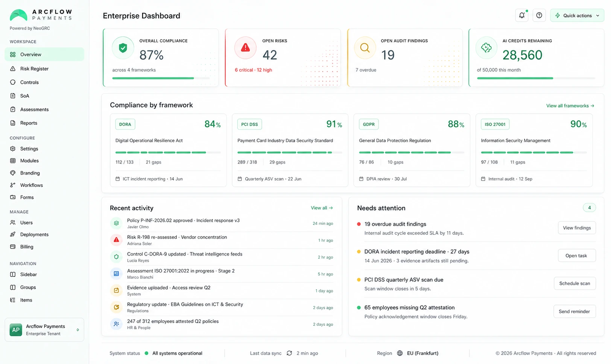Click View all in Recent activity
This screenshot has height=364, width=611.
click(x=322, y=208)
